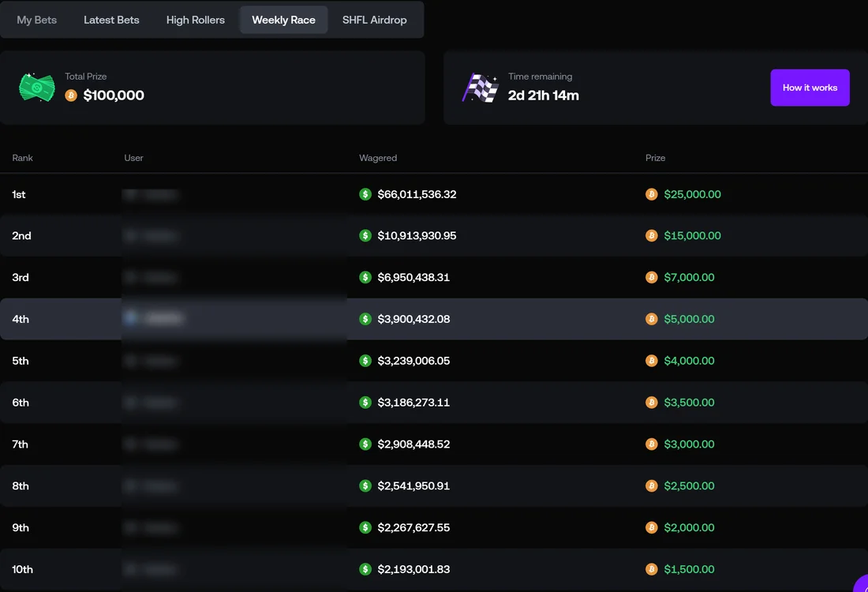Click the dollar icon beside $2,267,627.55
This screenshot has height=592, width=868.
tap(365, 528)
